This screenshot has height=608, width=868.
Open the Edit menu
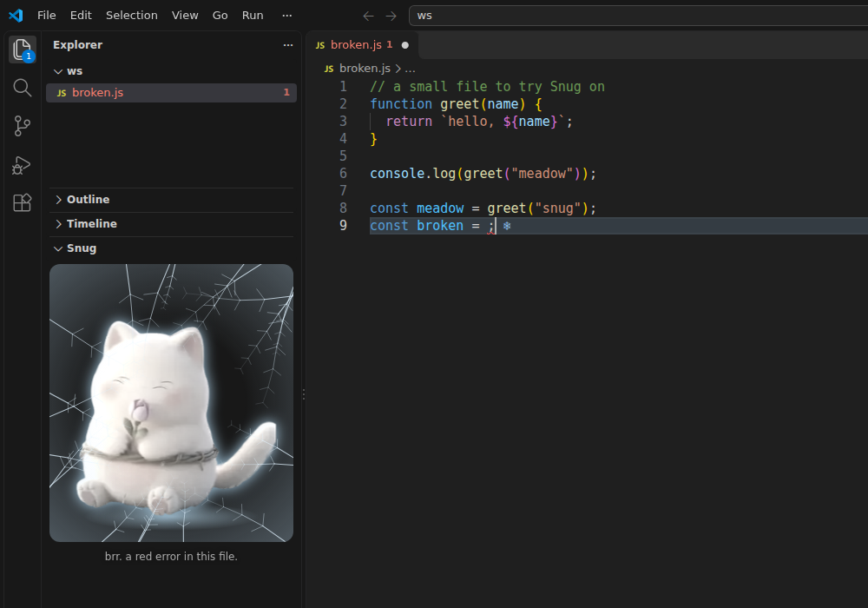[81, 16]
